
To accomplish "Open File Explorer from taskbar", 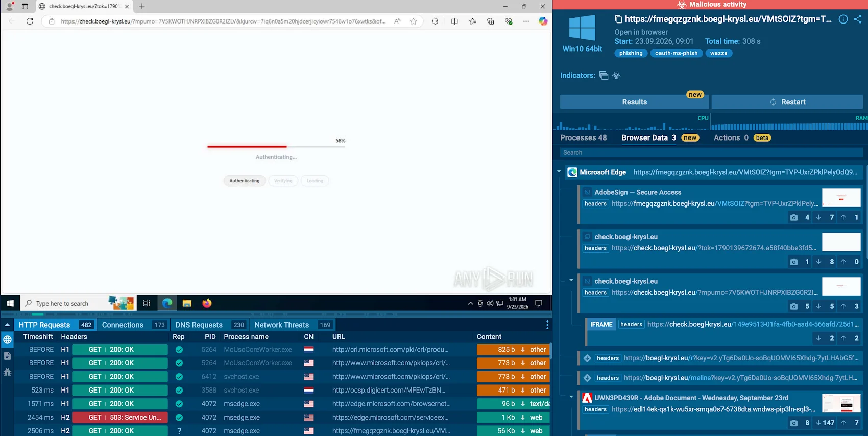I will 187,303.
